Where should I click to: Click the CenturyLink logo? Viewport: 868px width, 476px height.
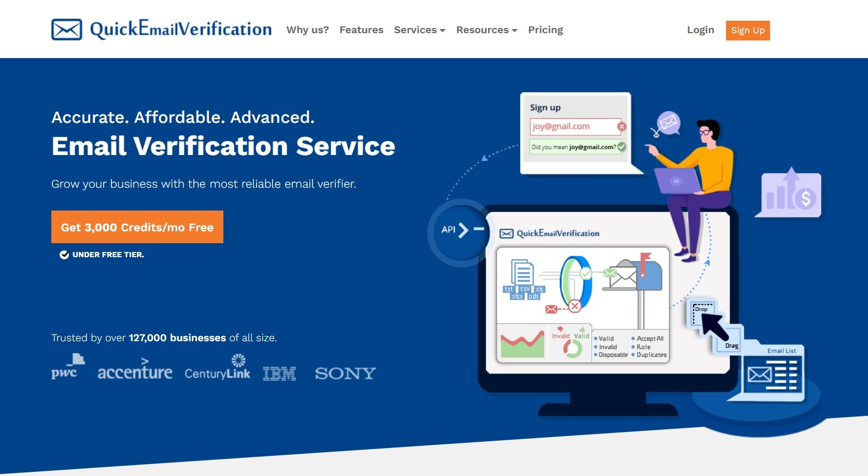[x=217, y=368]
